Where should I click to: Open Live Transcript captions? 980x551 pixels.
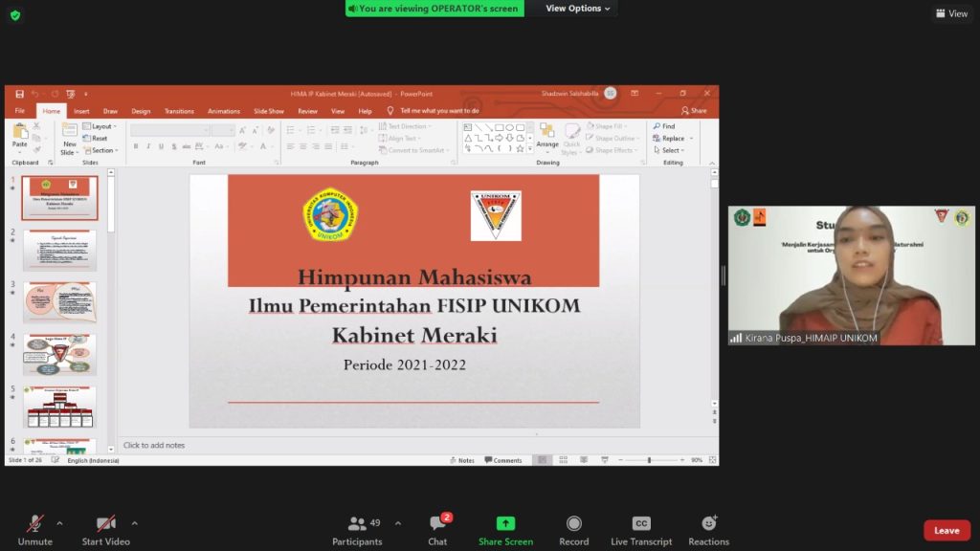pyautogui.click(x=641, y=530)
